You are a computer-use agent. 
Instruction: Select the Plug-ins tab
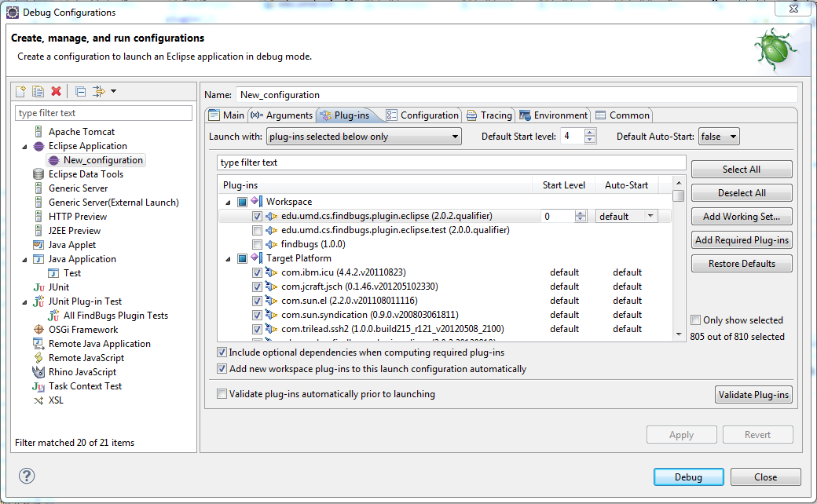[x=346, y=115]
